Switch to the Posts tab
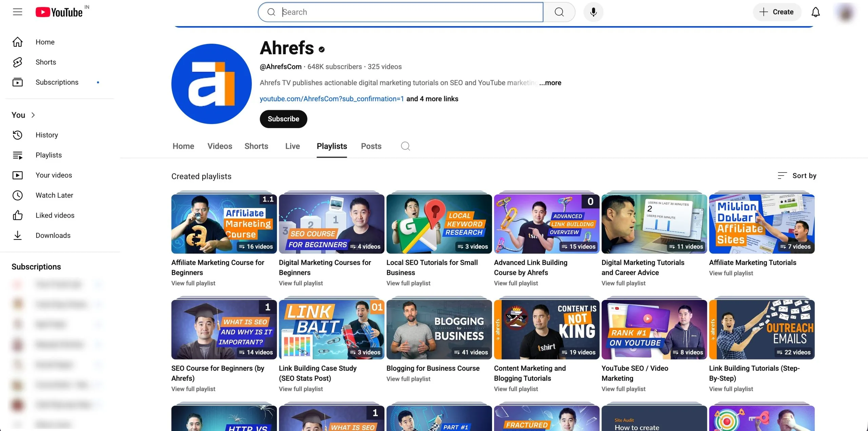Screen dimensions: 868x431 [371, 146]
